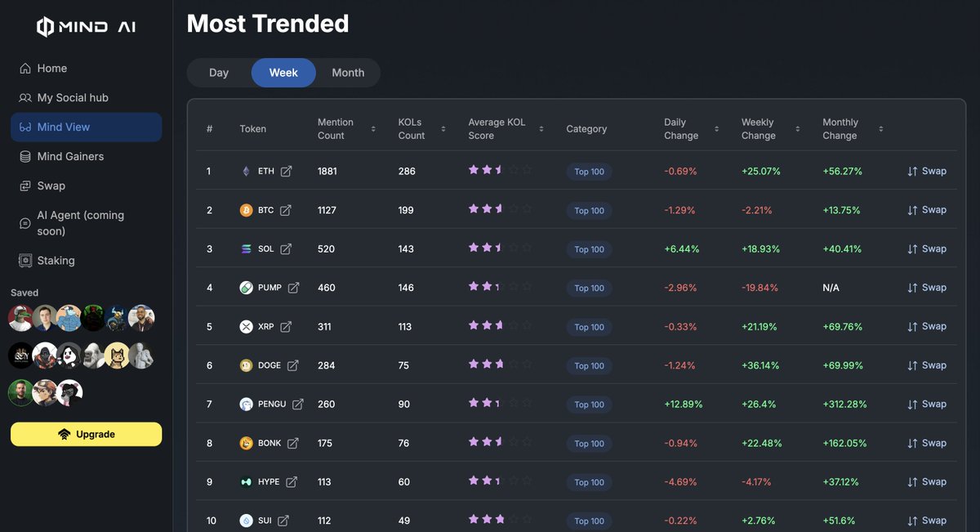Sort table by Average KOL Score
980x532 pixels.
point(541,129)
